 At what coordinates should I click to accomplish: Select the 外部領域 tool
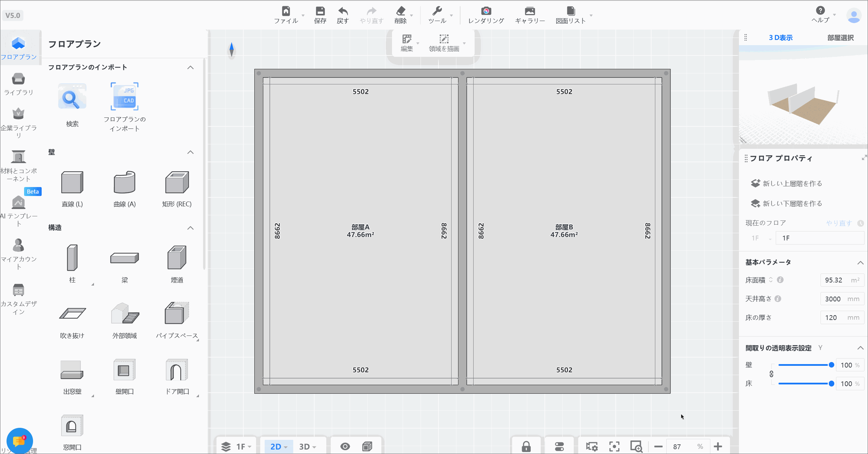tap(125, 313)
